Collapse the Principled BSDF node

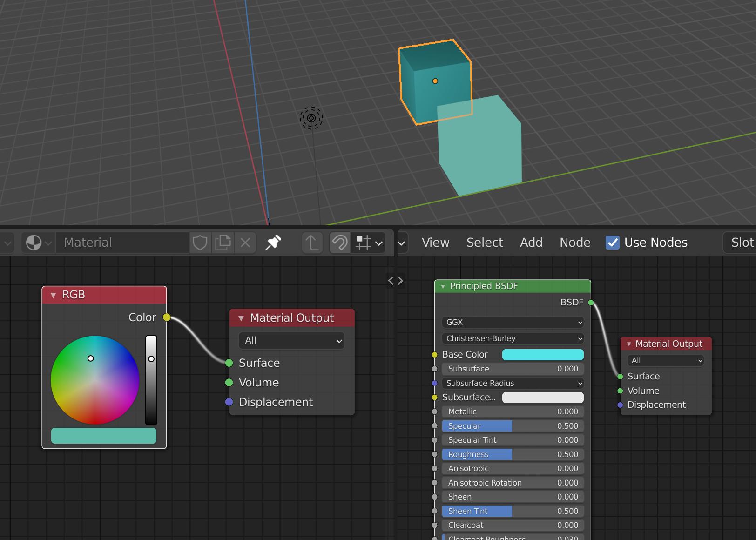click(x=444, y=286)
